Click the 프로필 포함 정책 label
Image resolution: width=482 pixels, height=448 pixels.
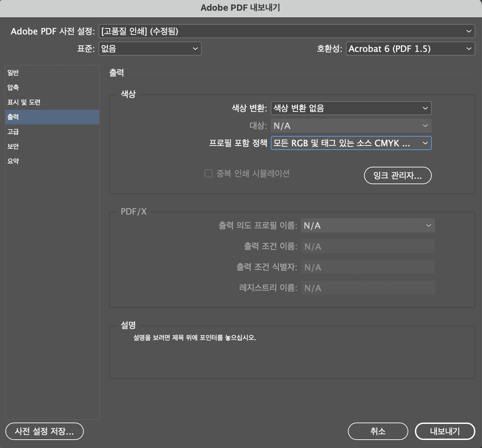click(x=238, y=143)
